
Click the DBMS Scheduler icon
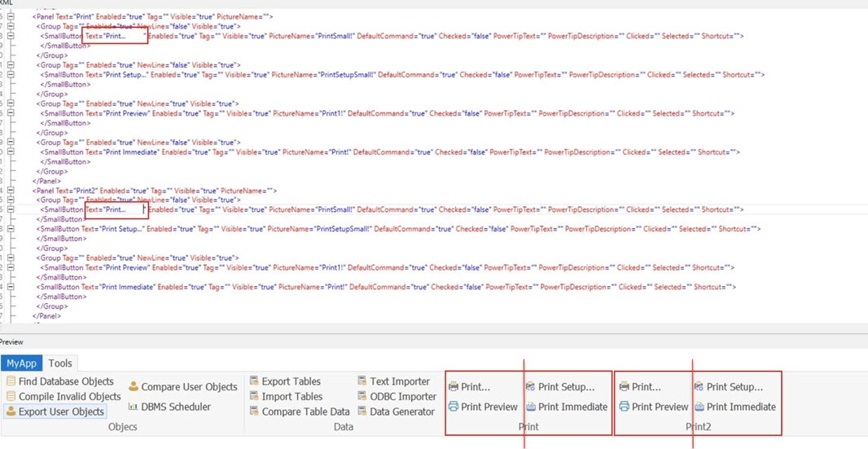click(x=134, y=407)
